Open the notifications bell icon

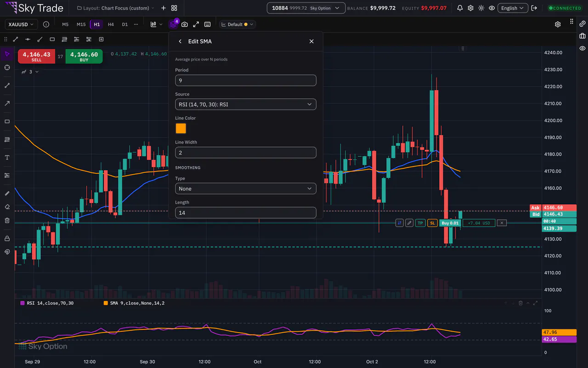pos(460,8)
